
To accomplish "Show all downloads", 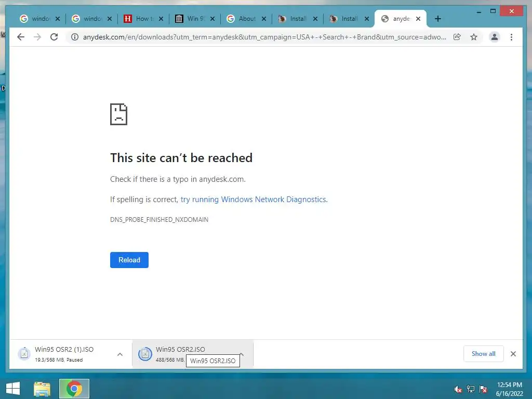I will [483, 354].
